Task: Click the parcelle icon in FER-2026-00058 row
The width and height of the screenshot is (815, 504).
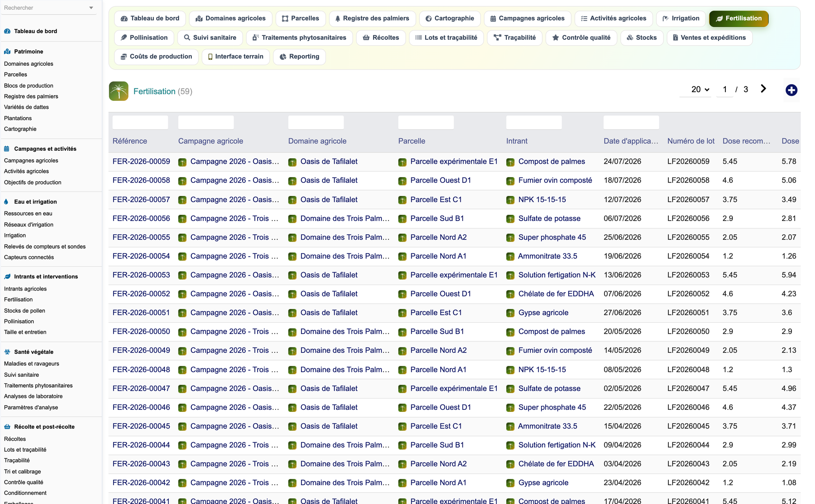Action: point(402,181)
